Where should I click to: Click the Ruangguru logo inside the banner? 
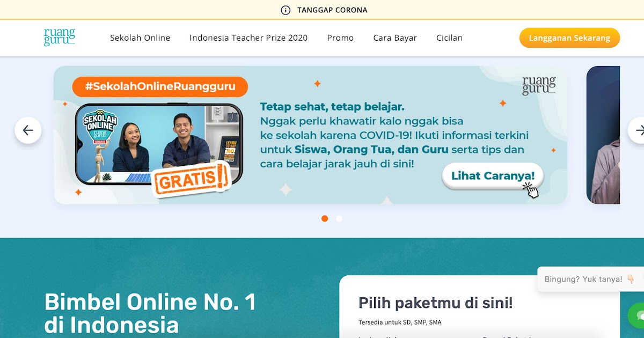tap(539, 85)
